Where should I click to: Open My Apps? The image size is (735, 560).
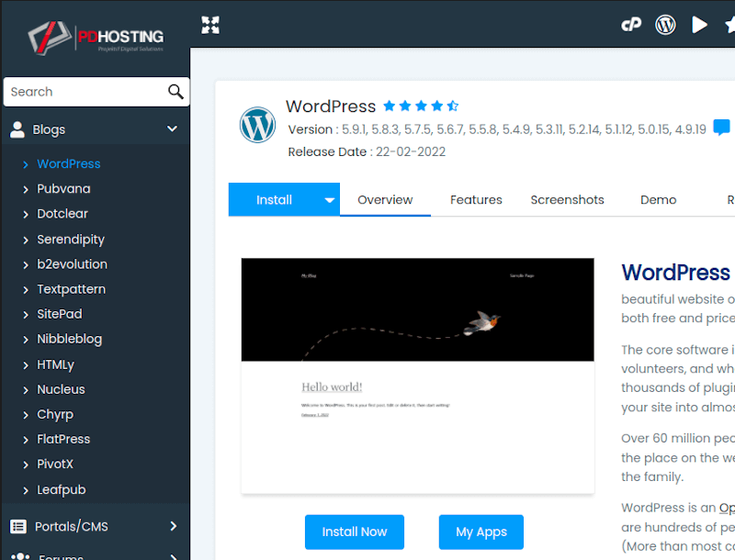(x=481, y=532)
